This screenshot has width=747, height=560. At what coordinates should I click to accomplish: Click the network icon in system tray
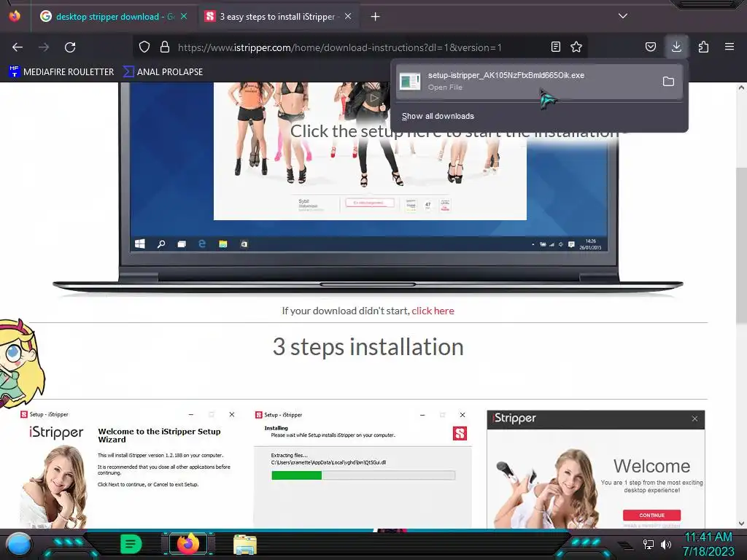[x=649, y=544]
